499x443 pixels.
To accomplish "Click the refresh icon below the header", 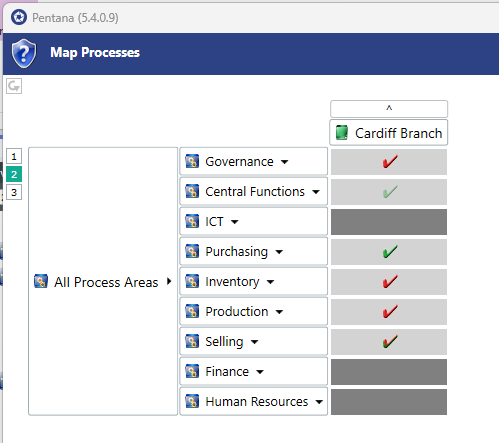I will click(x=14, y=86).
